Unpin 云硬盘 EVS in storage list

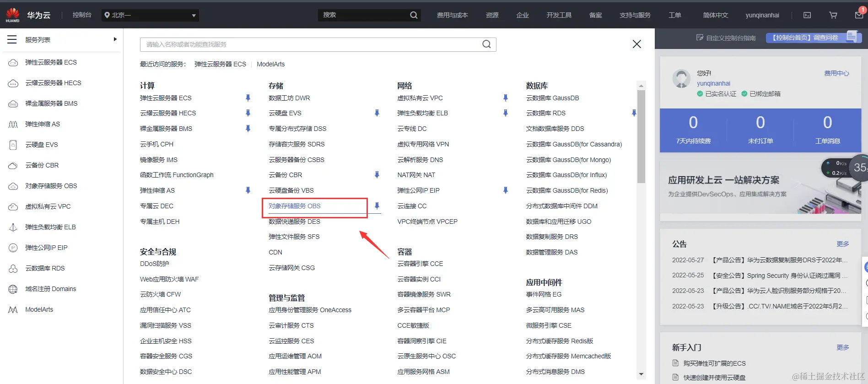point(377,113)
